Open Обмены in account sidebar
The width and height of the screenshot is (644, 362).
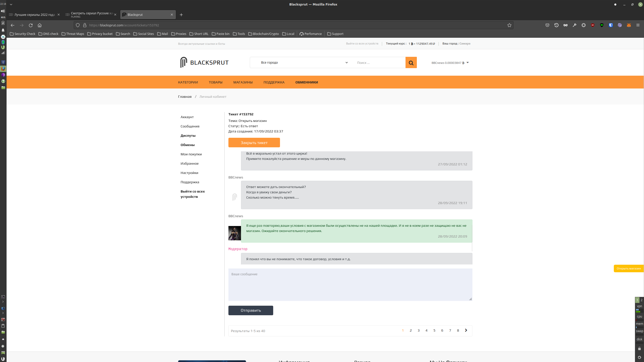coord(187,145)
